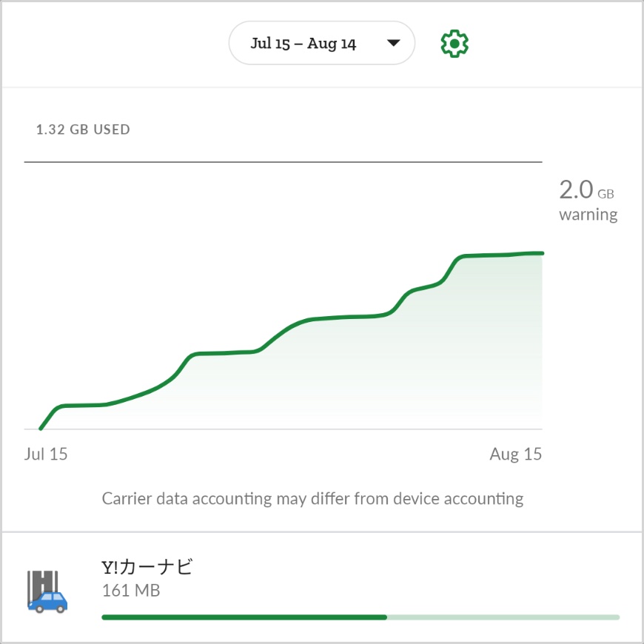Click the horizontal warning limit line above graph

[x=283, y=161]
